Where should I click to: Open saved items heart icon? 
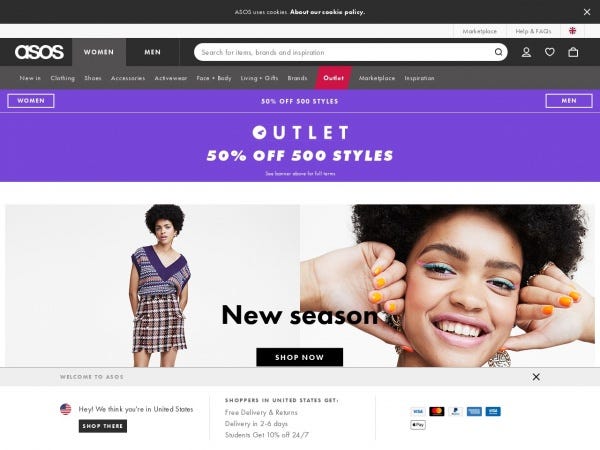pos(549,52)
